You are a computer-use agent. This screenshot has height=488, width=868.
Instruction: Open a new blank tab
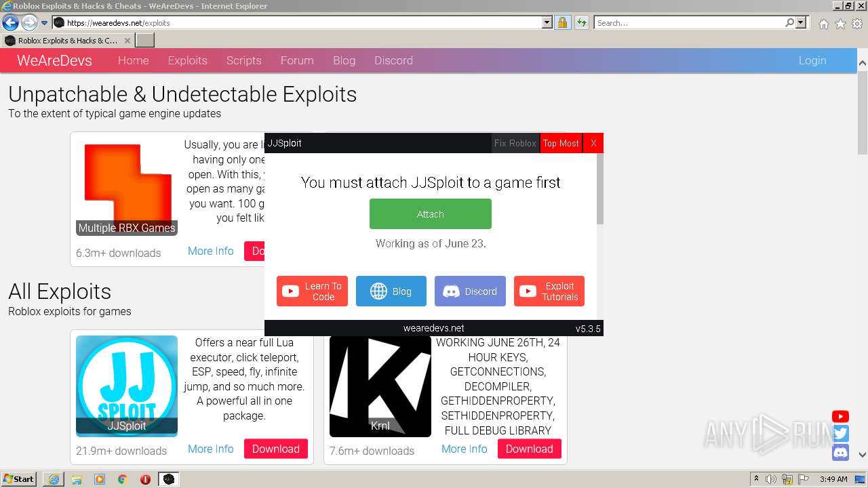coord(145,41)
